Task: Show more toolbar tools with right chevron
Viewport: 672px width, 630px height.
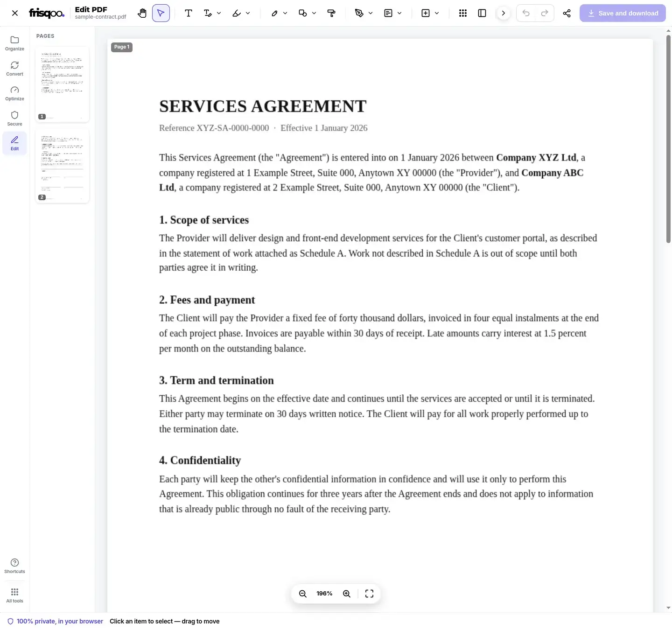Action: [x=503, y=13]
